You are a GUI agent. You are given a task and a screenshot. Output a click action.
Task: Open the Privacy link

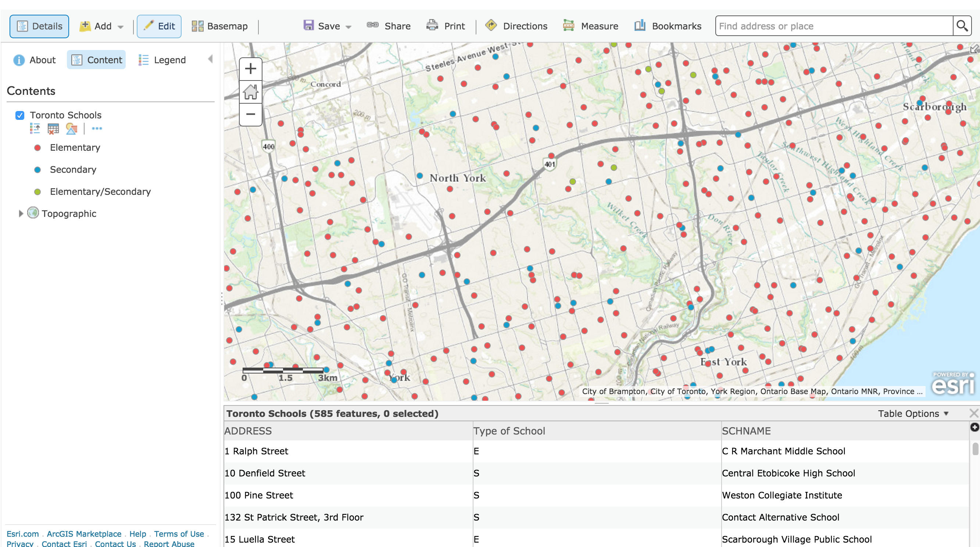click(x=20, y=544)
